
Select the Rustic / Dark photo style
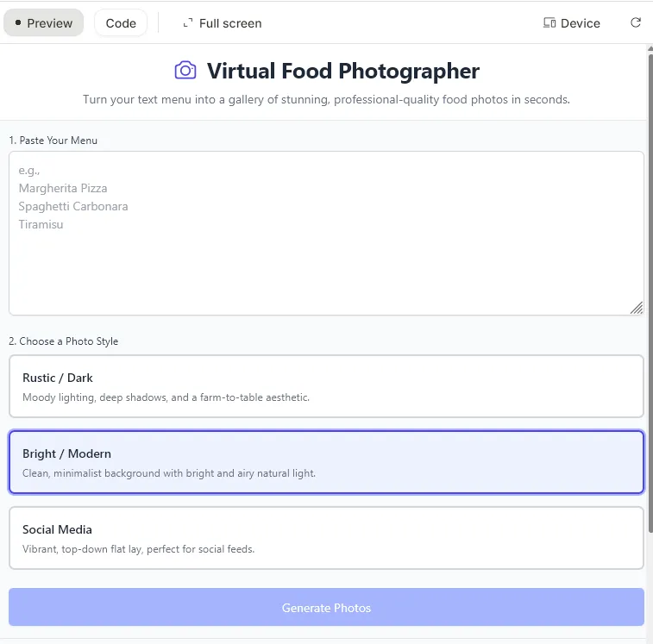[x=326, y=386]
